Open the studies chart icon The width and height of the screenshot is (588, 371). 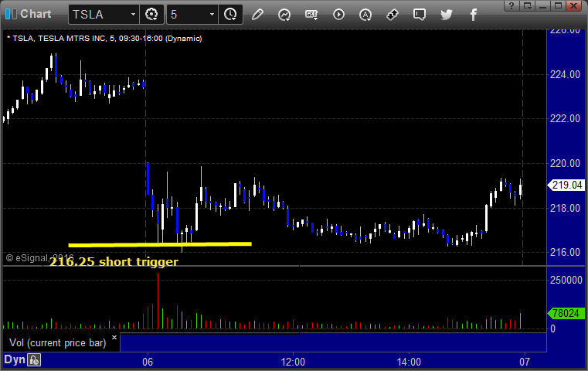coord(284,15)
